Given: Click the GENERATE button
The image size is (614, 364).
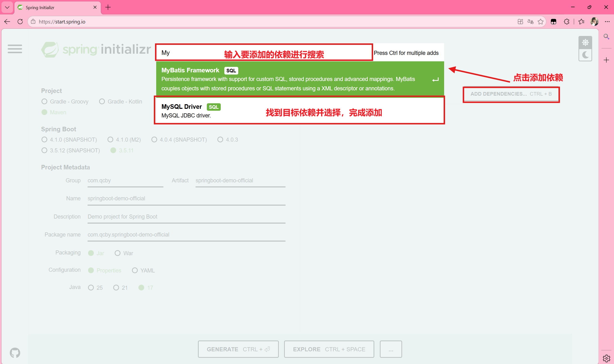Looking at the screenshot, I should point(238,349).
